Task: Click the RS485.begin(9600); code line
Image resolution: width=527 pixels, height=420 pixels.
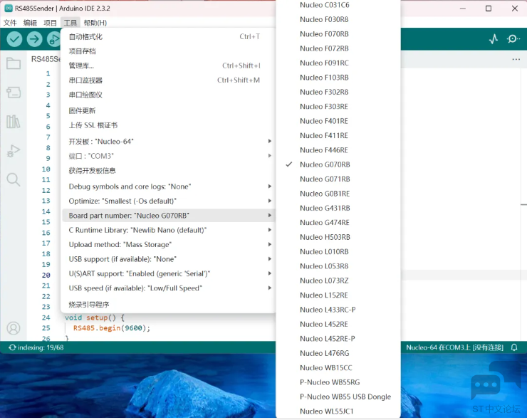Action: [112, 328]
